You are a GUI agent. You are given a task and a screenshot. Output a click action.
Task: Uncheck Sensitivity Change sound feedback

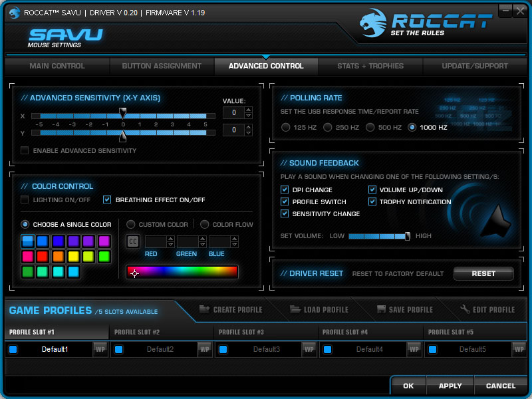point(285,213)
